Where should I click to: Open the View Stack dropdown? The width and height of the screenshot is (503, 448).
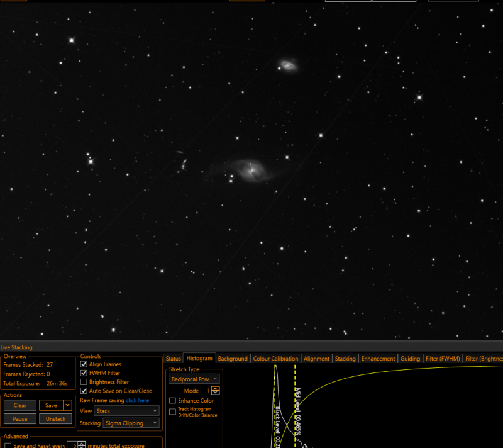click(x=126, y=411)
